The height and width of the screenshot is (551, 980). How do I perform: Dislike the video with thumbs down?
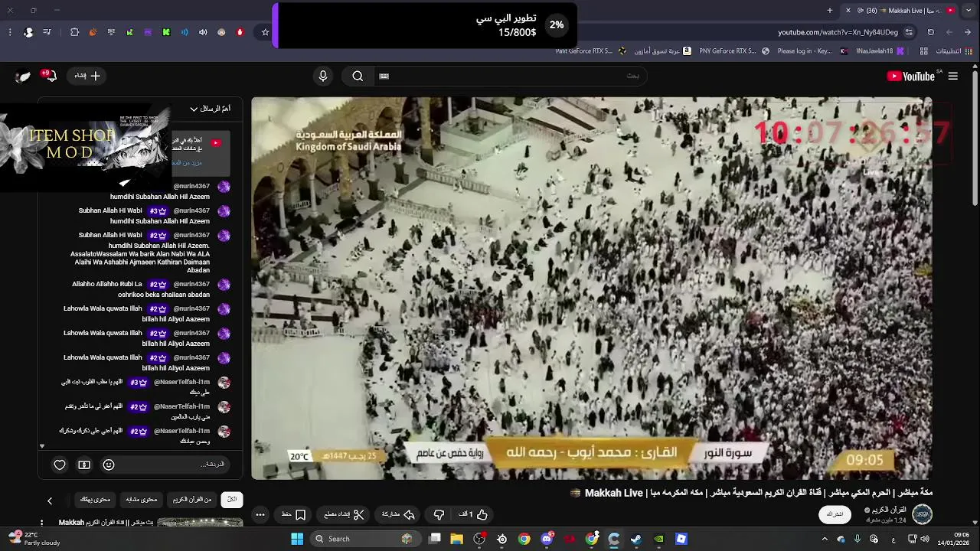coord(439,514)
